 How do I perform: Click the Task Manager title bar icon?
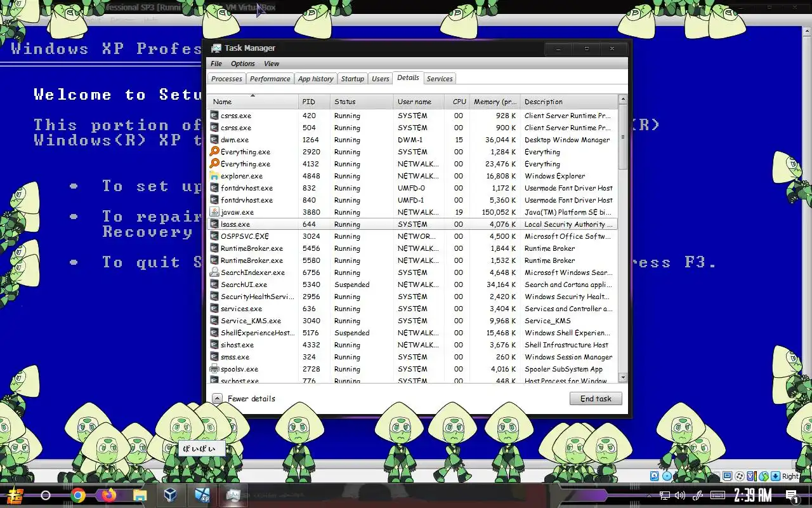pos(216,48)
